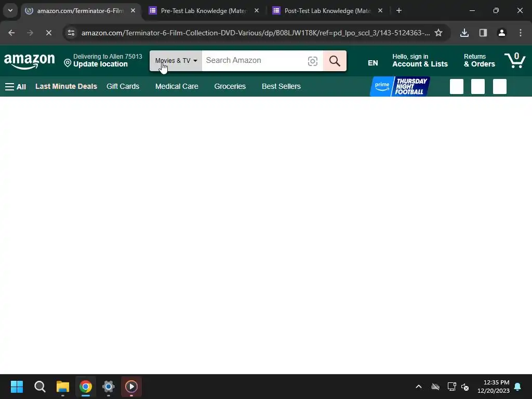Switch to Post-Test Lab Knowledge tab
532x399 pixels.
(327, 11)
